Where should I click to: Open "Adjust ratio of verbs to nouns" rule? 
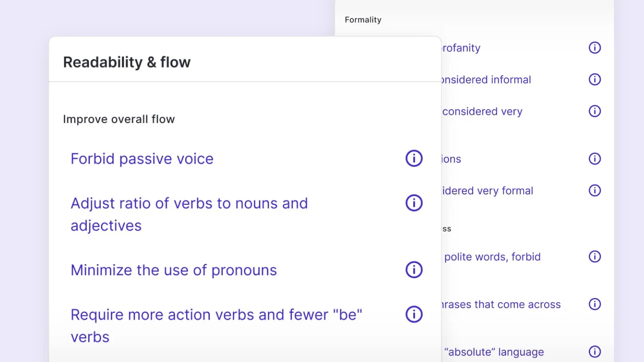point(189,203)
